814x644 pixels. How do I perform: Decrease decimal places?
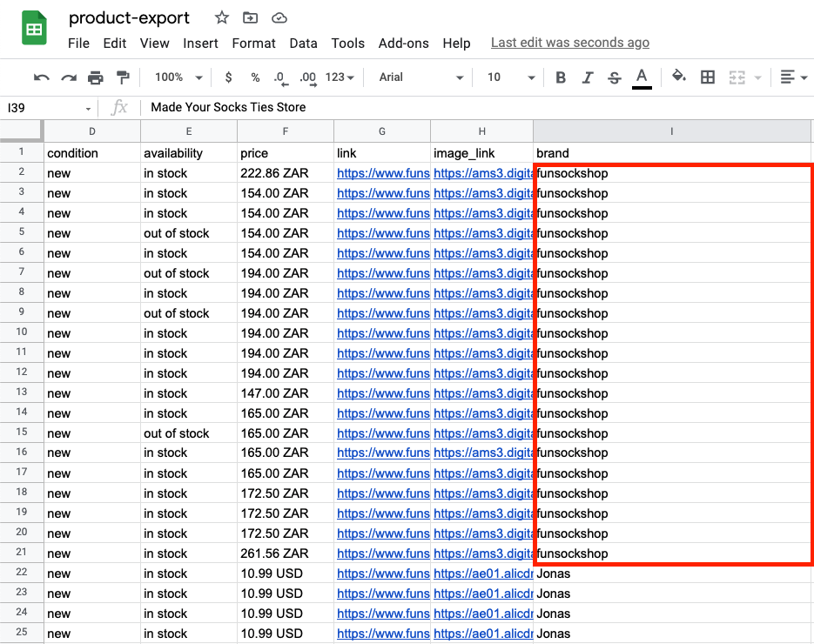click(280, 78)
